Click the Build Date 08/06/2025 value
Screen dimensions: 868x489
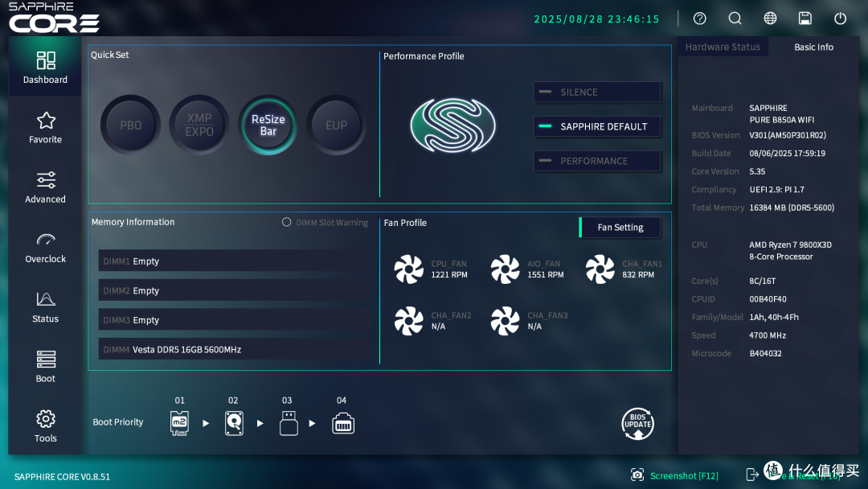(787, 154)
